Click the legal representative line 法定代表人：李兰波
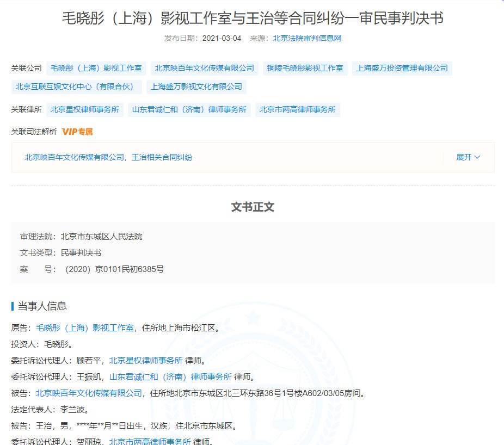 (x=50, y=410)
